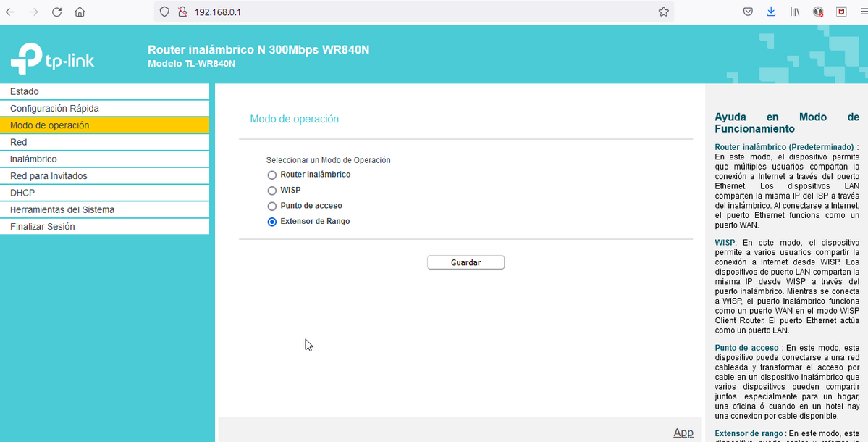Open the tracking protection shield panel

(164, 11)
